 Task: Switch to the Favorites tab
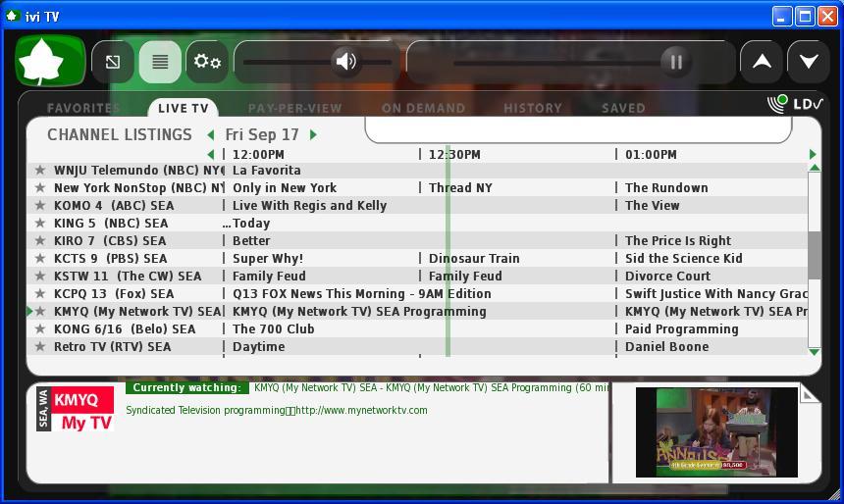83,108
